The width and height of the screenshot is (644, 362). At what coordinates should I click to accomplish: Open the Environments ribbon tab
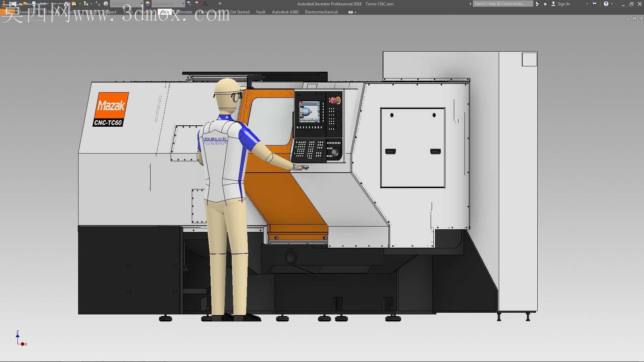point(211,12)
